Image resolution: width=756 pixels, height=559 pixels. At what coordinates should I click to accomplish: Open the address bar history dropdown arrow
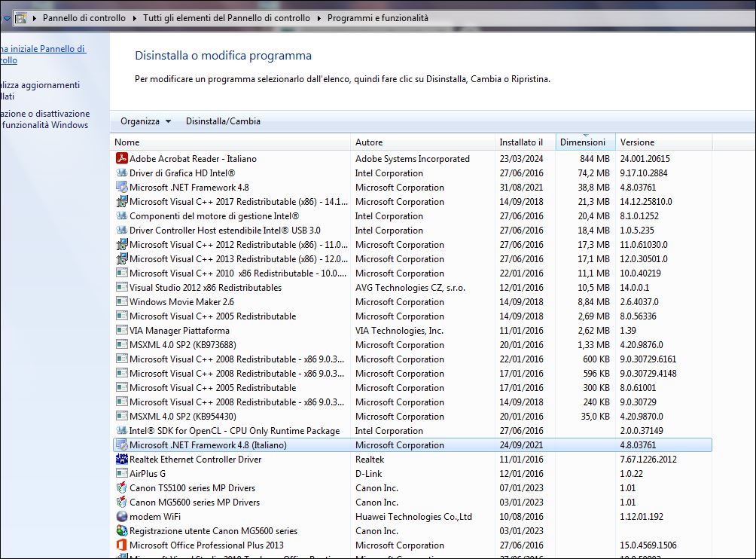tap(7, 18)
